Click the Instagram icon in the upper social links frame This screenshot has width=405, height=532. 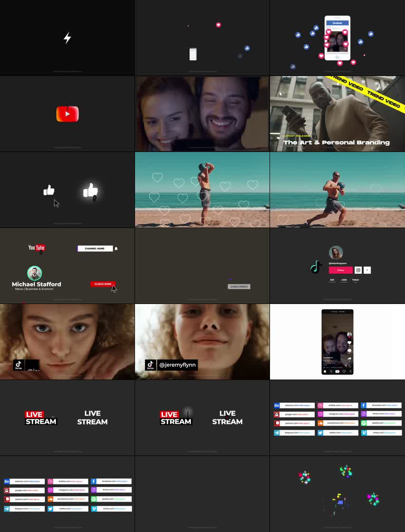(x=320, y=414)
